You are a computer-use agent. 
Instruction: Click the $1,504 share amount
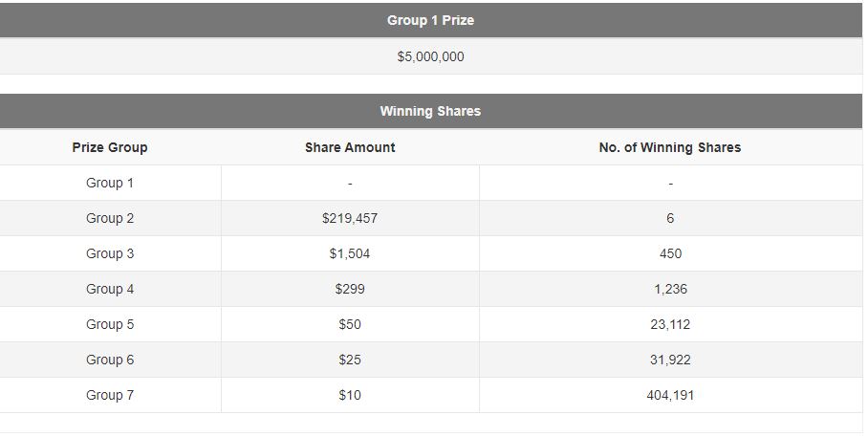pyautogui.click(x=350, y=253)
